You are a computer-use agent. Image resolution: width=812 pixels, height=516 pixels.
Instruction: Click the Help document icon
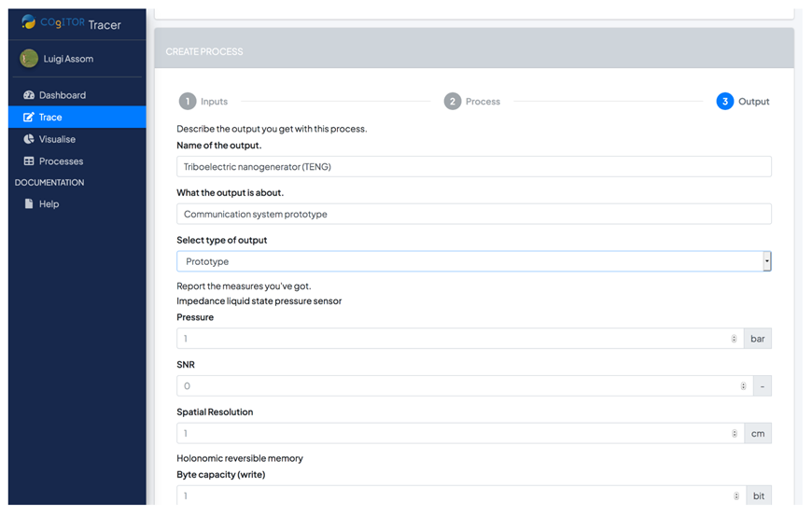click(x=29, y=203)
